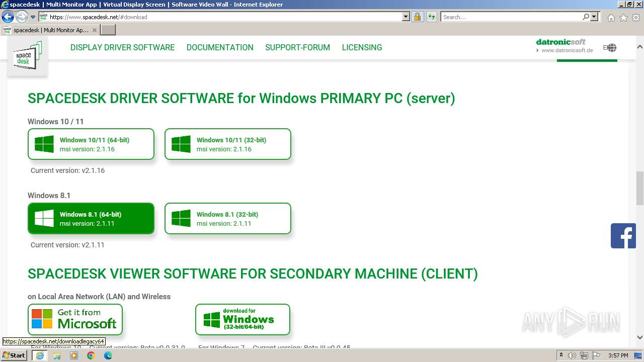
Task: Click the Windows Start button
Action: click(14, 355)
